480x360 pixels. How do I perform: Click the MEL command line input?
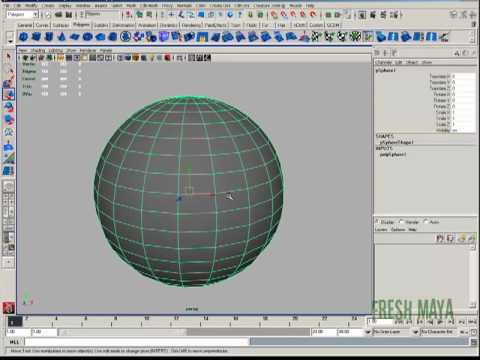point(137,342)
